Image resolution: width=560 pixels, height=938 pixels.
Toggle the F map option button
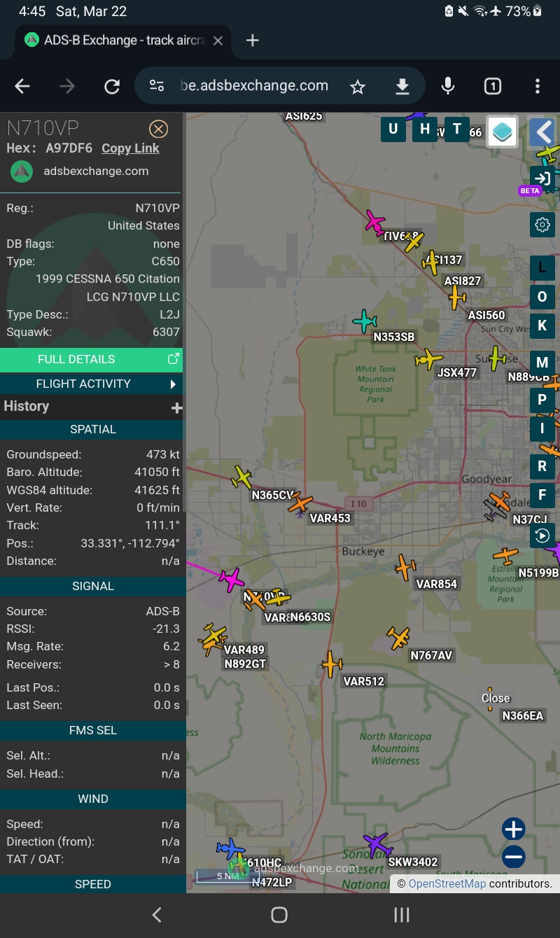pos(542,496)
